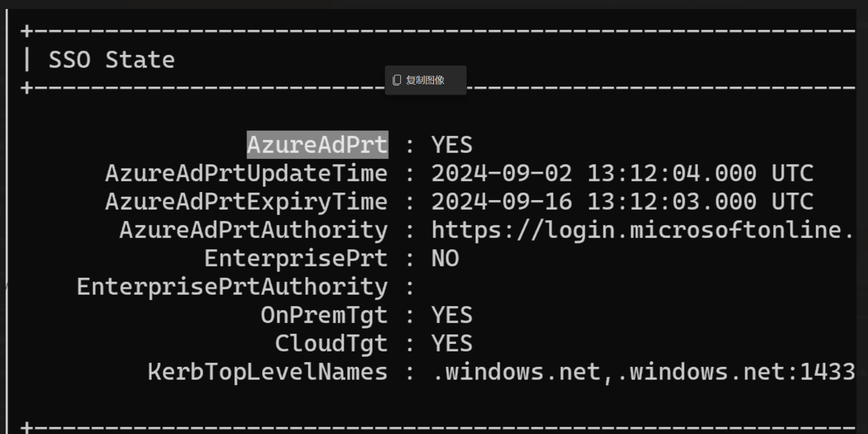Click the SSO State heading text
Screen dimensions: 868x434
click(x=111, y=60)
